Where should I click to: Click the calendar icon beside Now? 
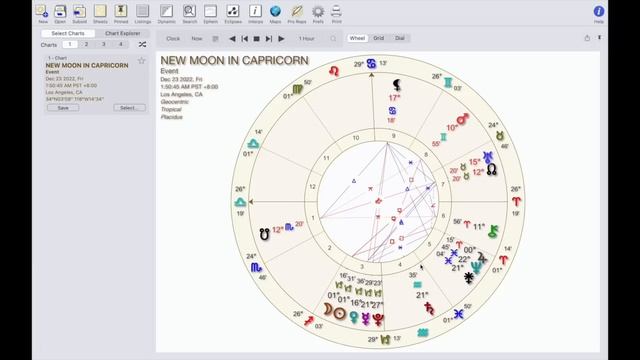(x=215, y=39)
